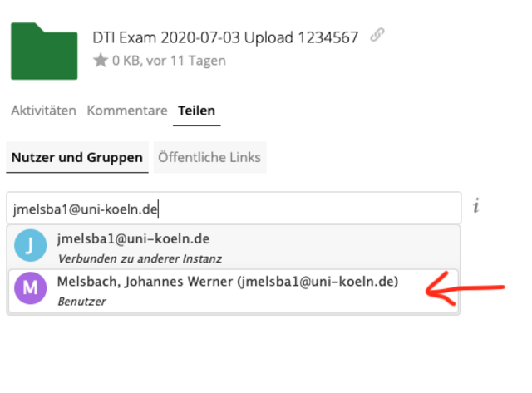
Task: Switch to Öffentliche Links tab
Action: 209,157
